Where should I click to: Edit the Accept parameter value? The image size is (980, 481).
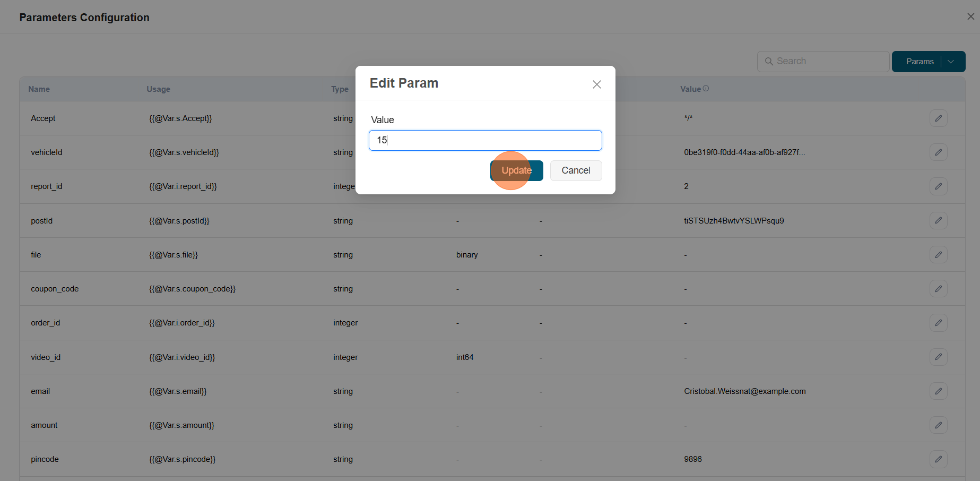pyautogui.click(x=939, y=118)
